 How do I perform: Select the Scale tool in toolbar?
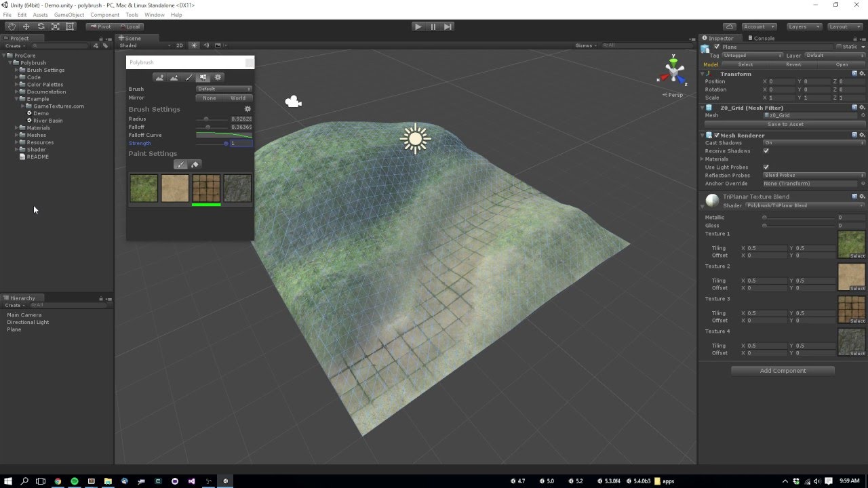click(x=55, y=26)
